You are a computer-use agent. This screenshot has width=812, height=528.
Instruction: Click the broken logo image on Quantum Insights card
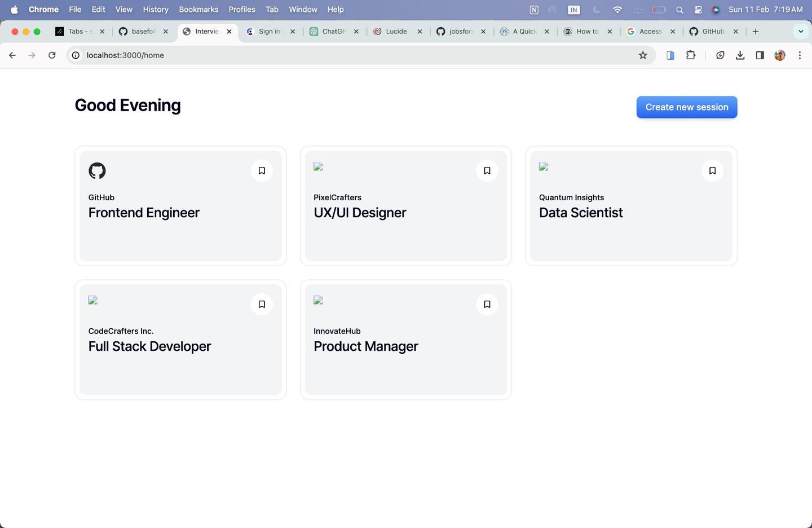click(x=544, y=166)
